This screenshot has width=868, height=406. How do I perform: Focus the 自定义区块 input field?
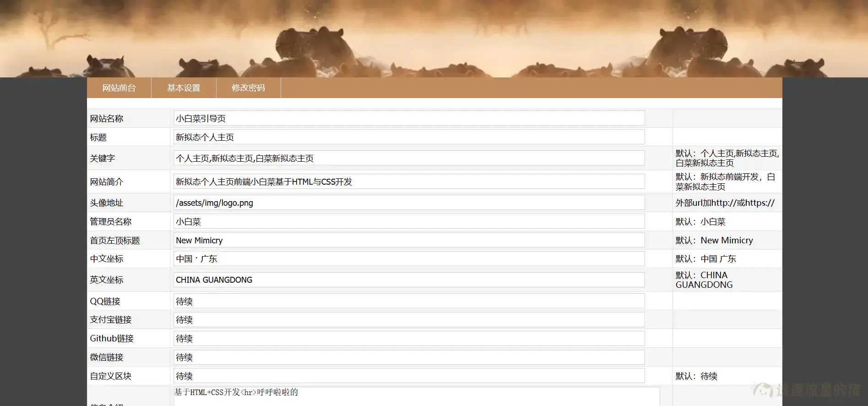pyautogui.click(x=409, y=376)
